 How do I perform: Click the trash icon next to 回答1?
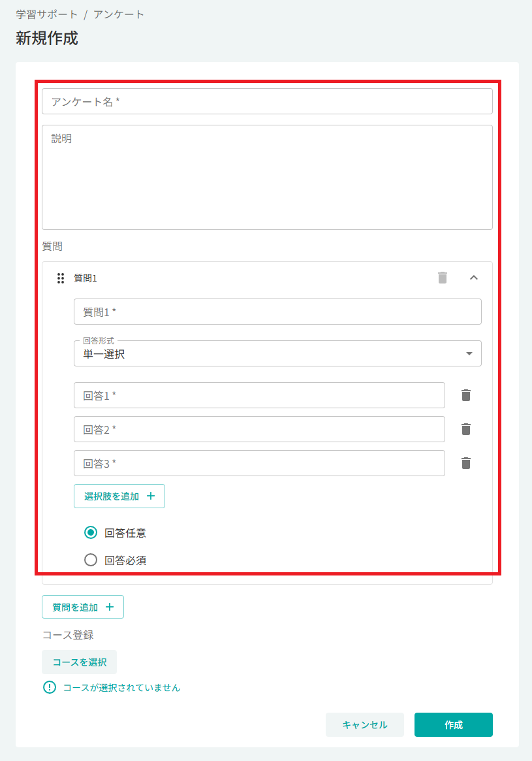(466, 395)
